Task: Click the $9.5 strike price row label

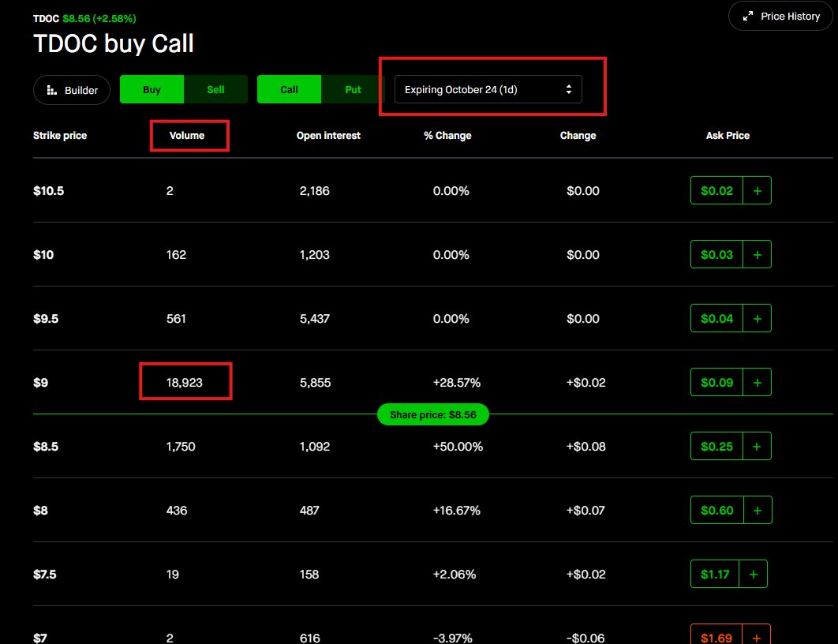Action: point(46,319)
